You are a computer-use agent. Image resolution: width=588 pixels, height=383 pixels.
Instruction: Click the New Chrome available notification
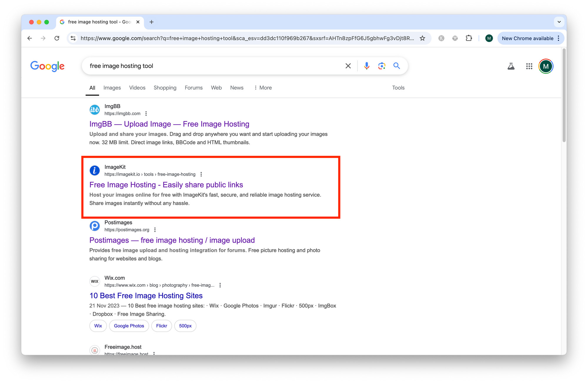tap(532, 38)
